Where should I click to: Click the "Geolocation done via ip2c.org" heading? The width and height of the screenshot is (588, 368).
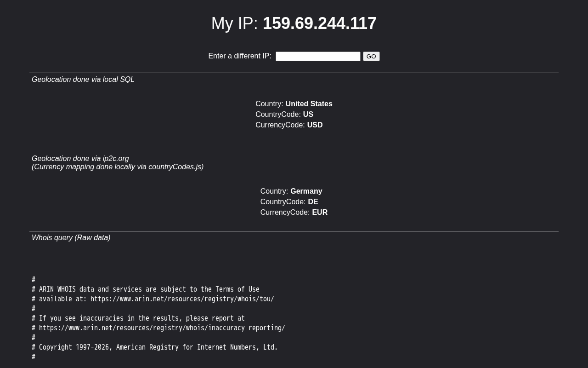tap(80, 159)
